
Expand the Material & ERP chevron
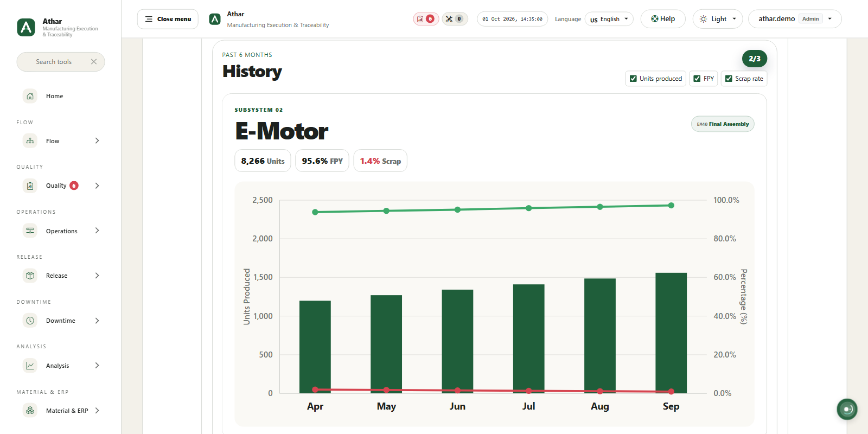tap(97, 411)
